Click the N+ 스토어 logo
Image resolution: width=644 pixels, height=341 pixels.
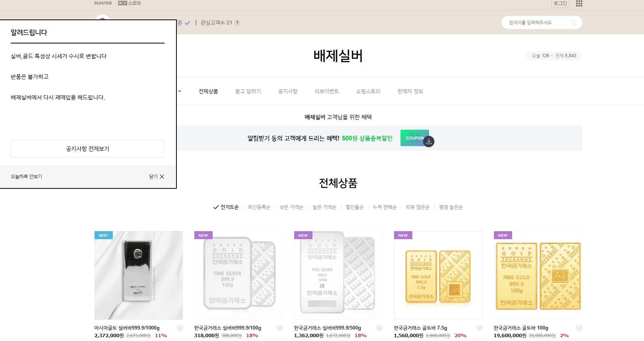tap(129, 3)
